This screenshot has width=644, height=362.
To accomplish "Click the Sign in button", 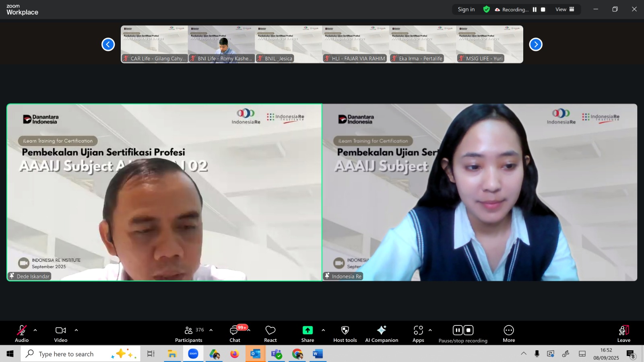I will point(466,9).
